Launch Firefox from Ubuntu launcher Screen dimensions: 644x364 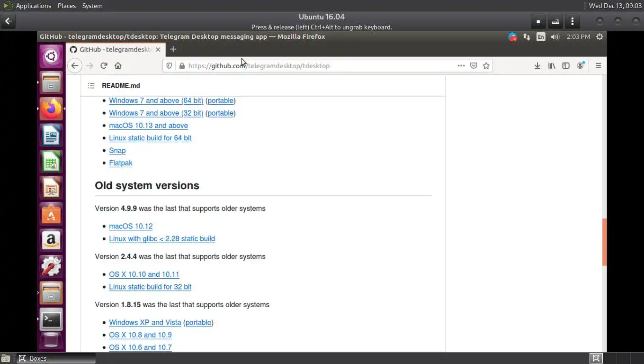[x=51, y=109]
